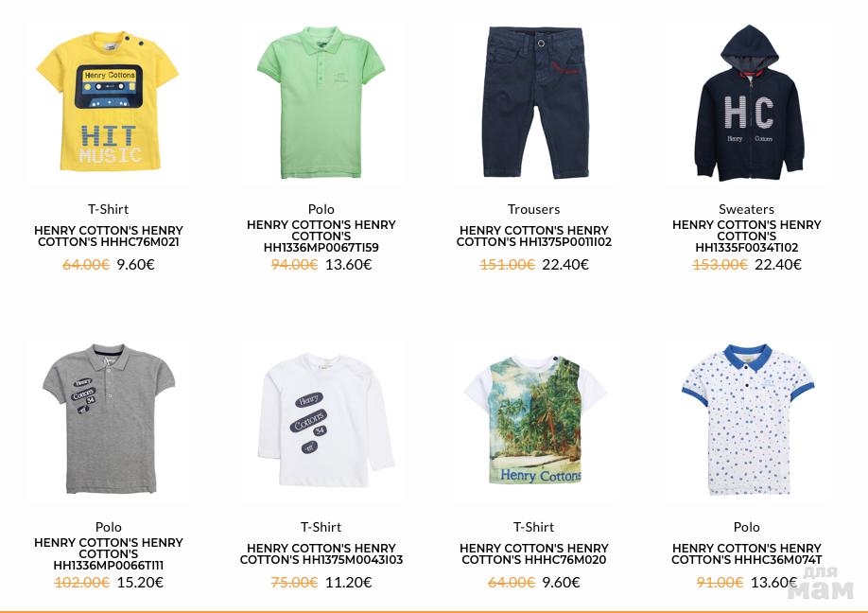Select the gray polo shirt image
Screen dimensions: 868x613
coord(109,419)
